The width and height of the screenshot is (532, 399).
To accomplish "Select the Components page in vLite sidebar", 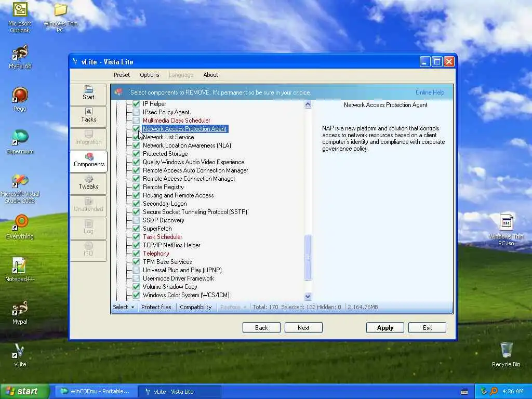I will pos(89,161).
